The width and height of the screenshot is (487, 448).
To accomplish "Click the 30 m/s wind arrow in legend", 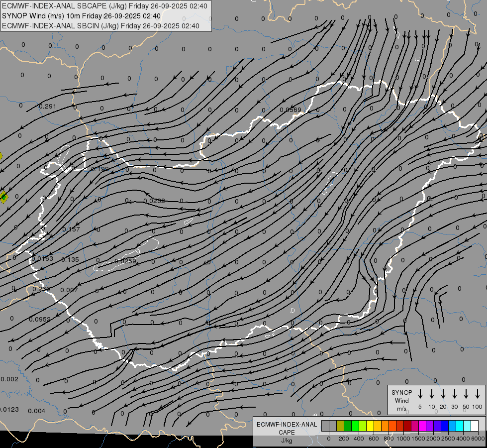I will [x=455, y=394].
